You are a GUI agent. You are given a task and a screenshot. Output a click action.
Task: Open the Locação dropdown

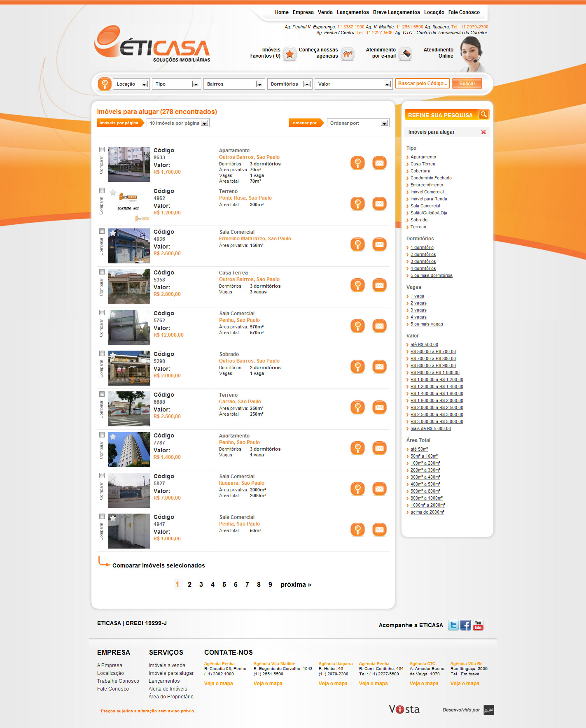coord(131,84)
